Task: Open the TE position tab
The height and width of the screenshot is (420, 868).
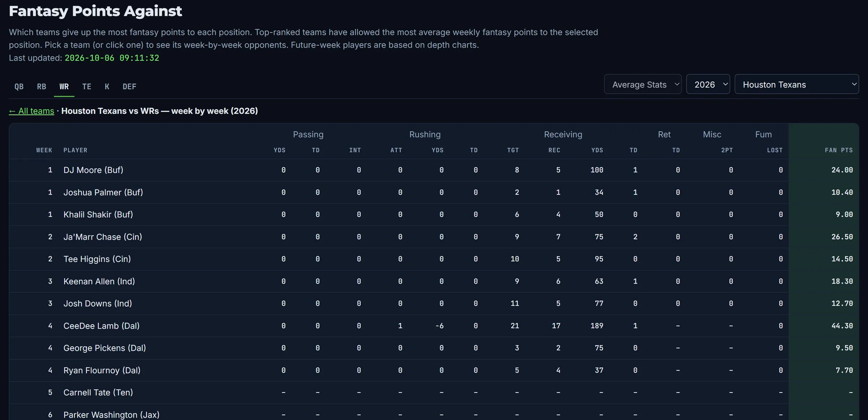Action: (86, 86)
